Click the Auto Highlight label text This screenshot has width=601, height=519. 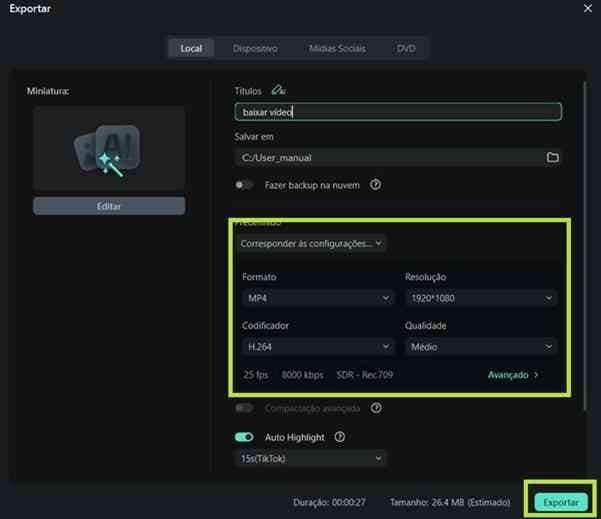click(x=294, y=437)
